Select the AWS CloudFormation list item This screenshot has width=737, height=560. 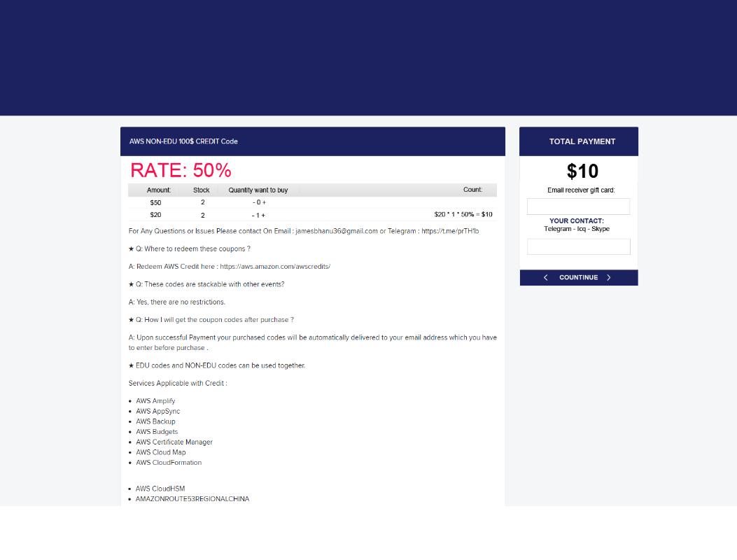tap(169, 463)
